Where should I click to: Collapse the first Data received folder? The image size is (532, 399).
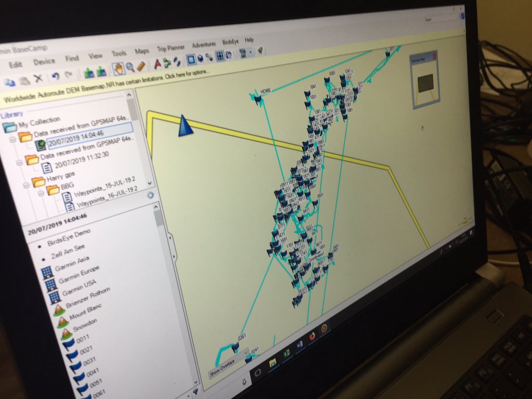[x=12, y=140]
